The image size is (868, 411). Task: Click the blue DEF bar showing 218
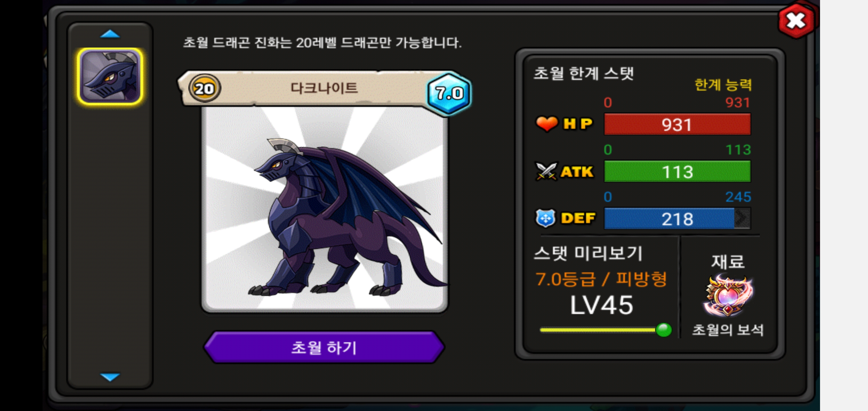pyautogui.click(x=669, y=219)
